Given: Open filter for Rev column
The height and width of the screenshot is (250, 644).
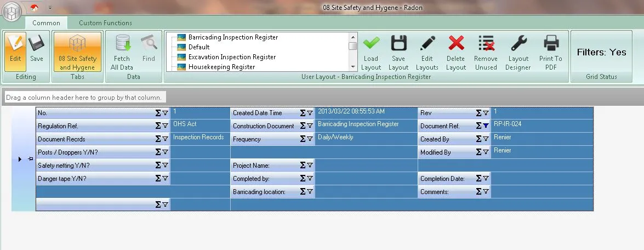Looking at the screenshot, I should click(x=486, y=112).
